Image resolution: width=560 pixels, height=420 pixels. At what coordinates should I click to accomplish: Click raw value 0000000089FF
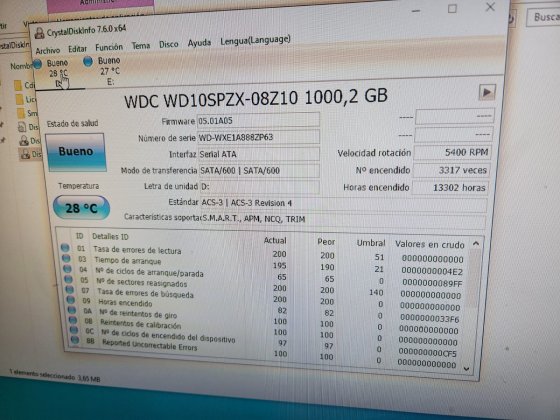coord(432,283)
